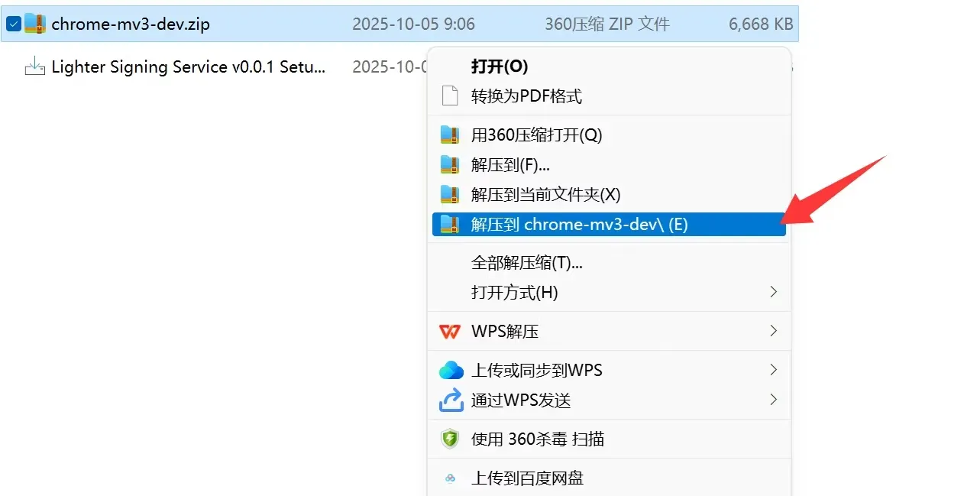Expand the 上传或同步到WPS submenu arrow
The height and width of the screenshot is (496, 980).
coord(773,370)
